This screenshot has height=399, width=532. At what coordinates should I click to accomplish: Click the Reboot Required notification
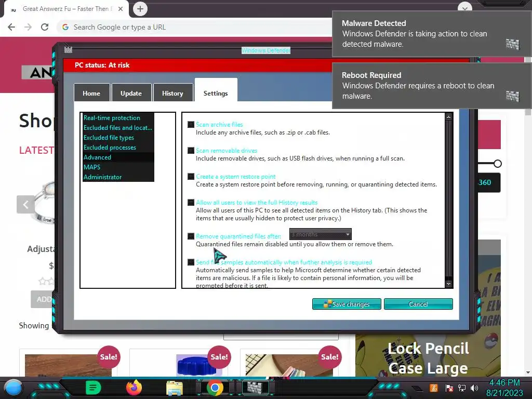pos(432,86)
